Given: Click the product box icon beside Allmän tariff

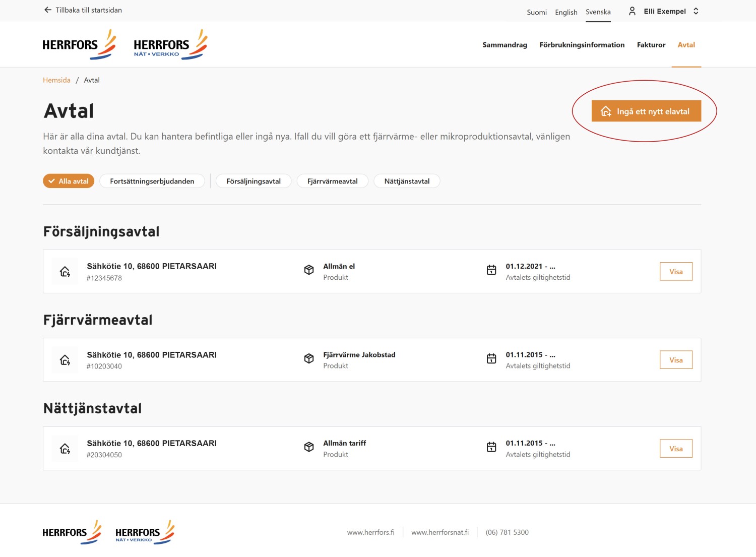Looking at the screenshot, I should [309, 447].
